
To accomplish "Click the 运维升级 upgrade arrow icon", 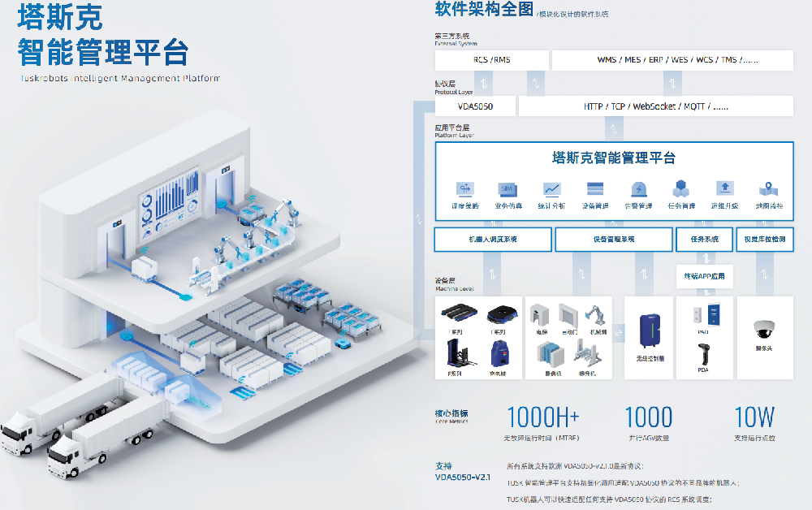I will tap(724, 188).
